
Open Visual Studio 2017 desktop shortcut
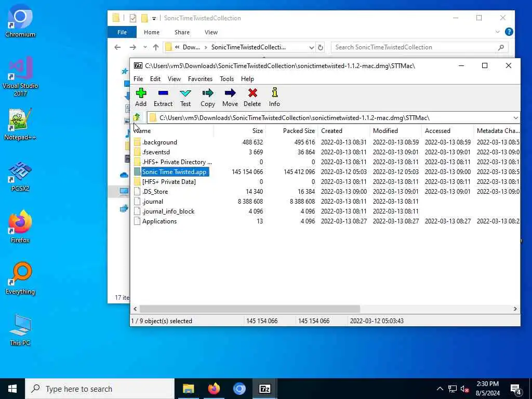[x=20, y=77]
